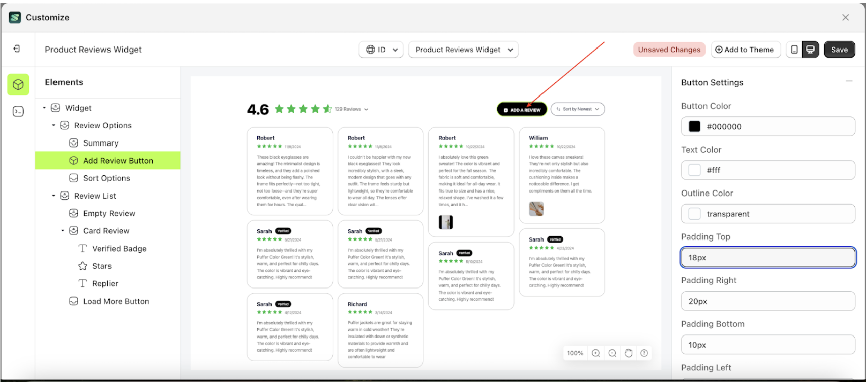This screenshot has height=384, width=868.
Task: Click Richard's review card name
Action: tap(357, 304)
